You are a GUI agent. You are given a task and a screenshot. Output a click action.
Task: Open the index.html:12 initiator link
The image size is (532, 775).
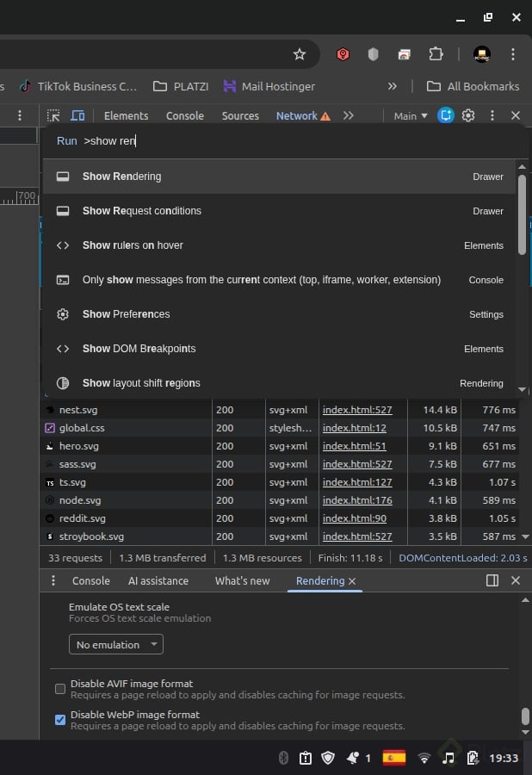tap(354, 428)
